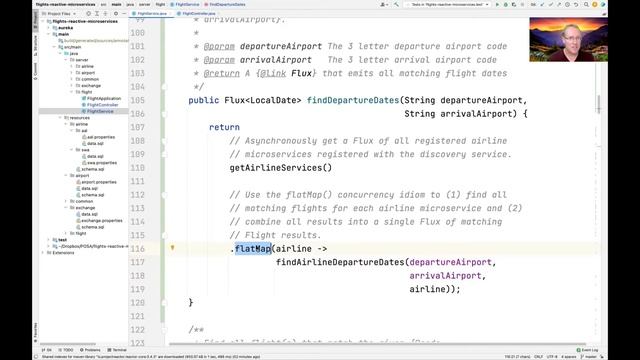
Task: Click Run with Coverage icon
Action: [x=514, y=4]
